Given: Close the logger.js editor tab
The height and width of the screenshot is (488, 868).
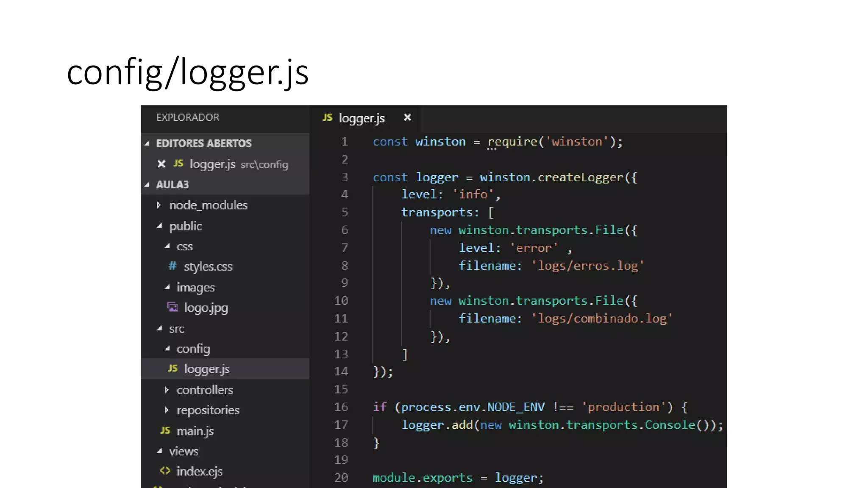Looking at the screenshot, I should 407,117.
